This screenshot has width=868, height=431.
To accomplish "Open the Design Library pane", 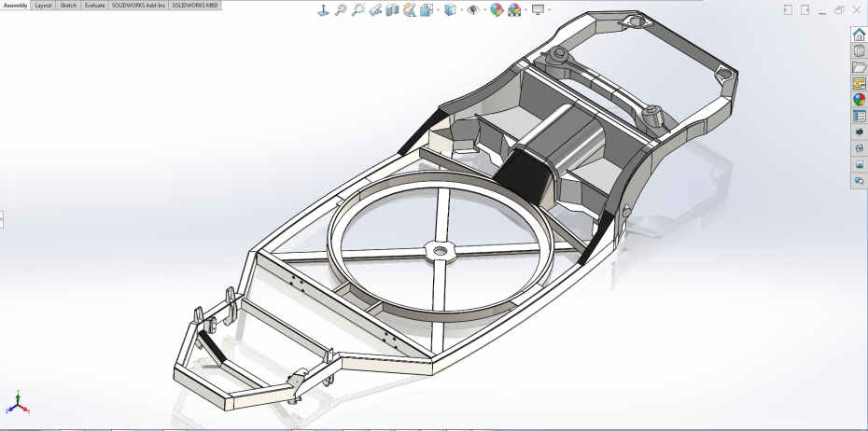I will pos(859,51).
